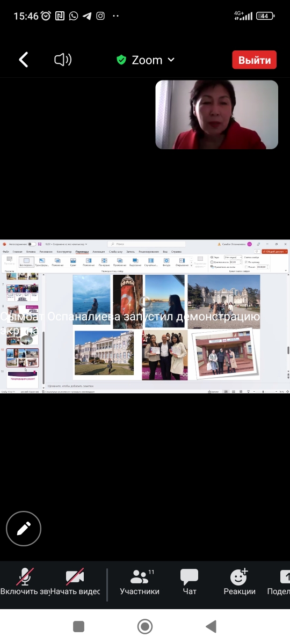Tap the Instagram notification icon in status bar

100,16
